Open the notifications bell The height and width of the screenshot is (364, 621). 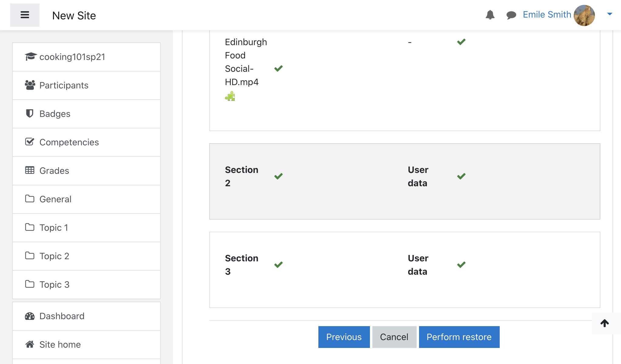click(490, 15)
